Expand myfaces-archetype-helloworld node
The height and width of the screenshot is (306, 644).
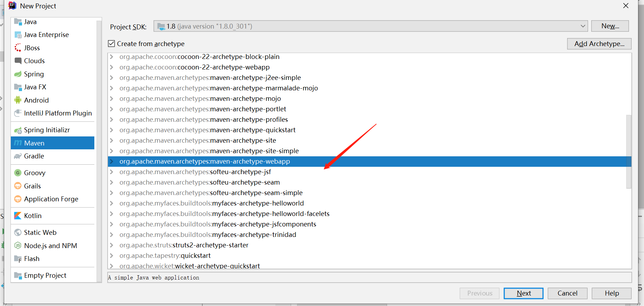pos(111,203)
